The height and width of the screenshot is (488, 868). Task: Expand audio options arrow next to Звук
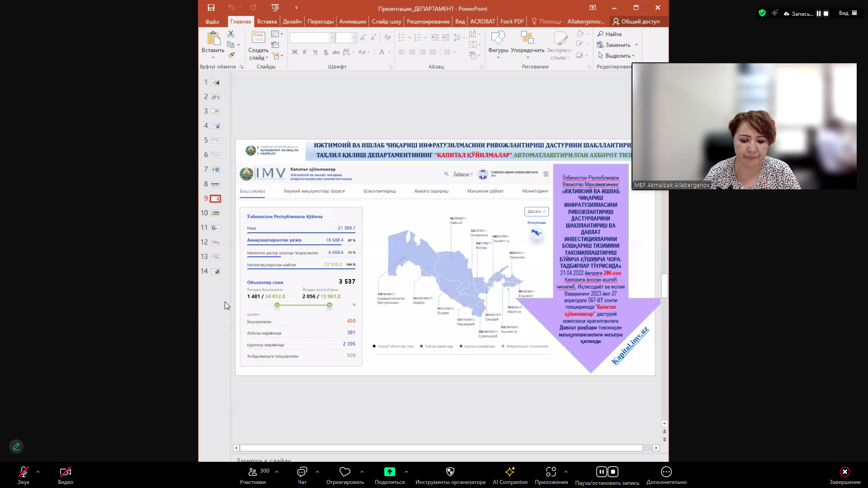click(x=38, y=472)
